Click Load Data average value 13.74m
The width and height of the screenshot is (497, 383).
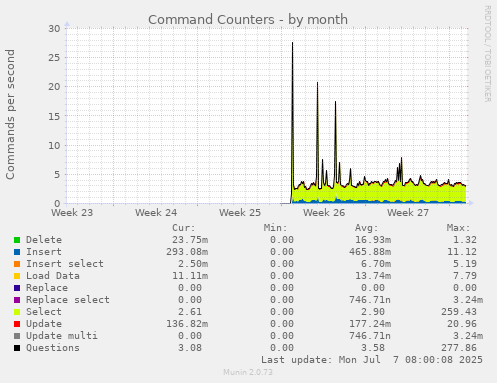pyautogui.click(x=373, y=276)
